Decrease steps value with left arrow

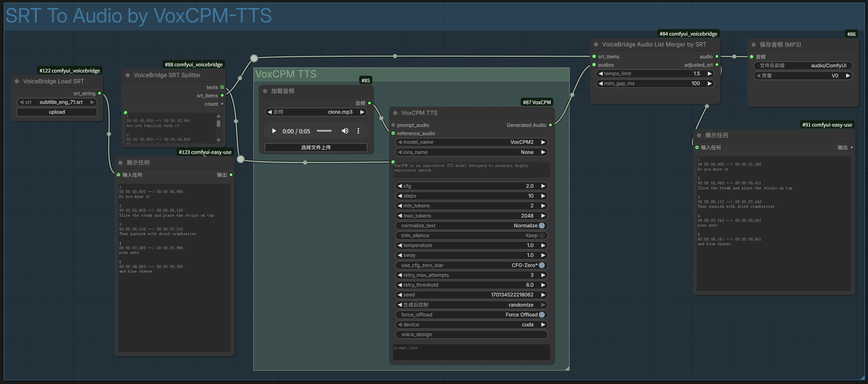pyautogui.click(x=400, y=196)
